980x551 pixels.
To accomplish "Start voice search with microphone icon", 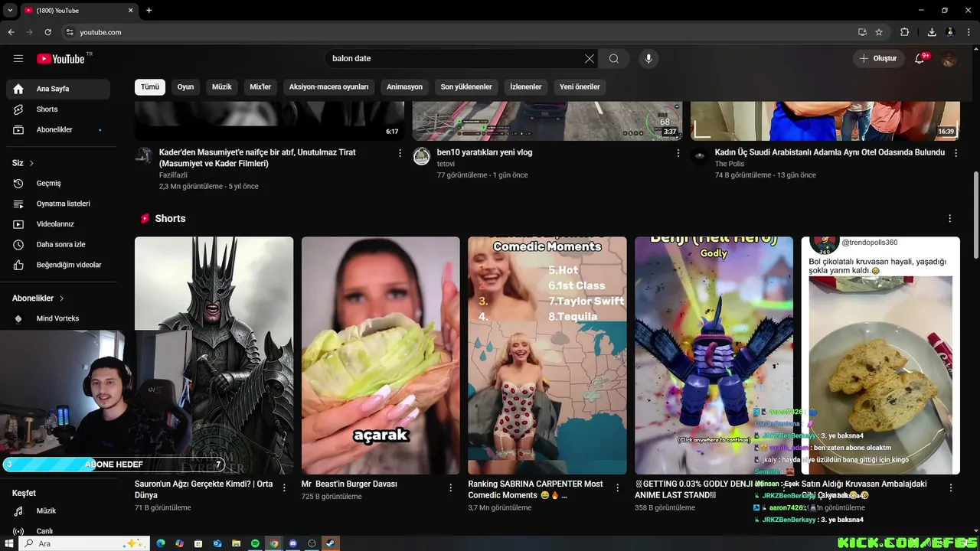I will tap(648, 58).
